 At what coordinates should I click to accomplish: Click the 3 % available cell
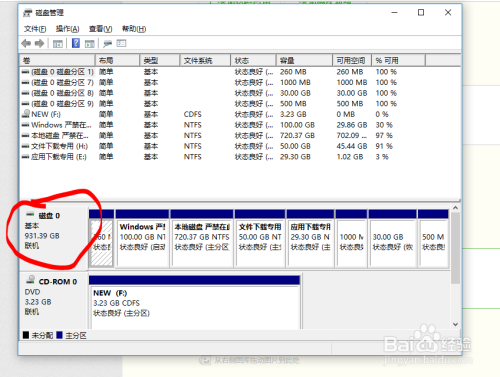382,157
